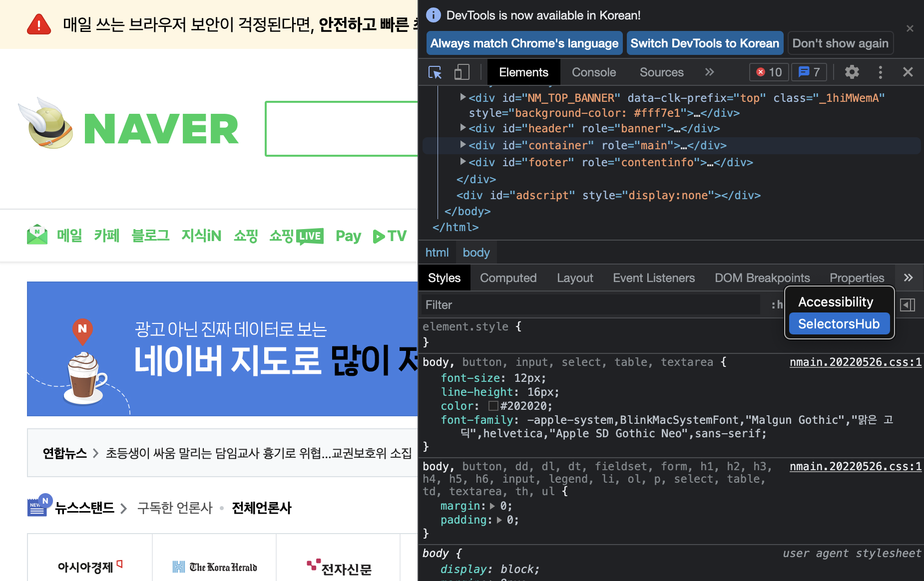Image resolution: width=924 pixels, height=581 pixels.
Task: Choose SelectorsHub from the overflow menu
Action: [839, 324]
